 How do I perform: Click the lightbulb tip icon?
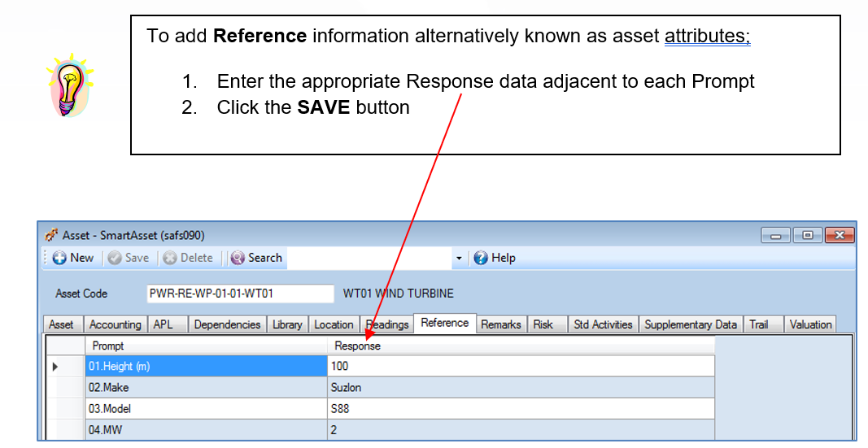pos(68,86)
